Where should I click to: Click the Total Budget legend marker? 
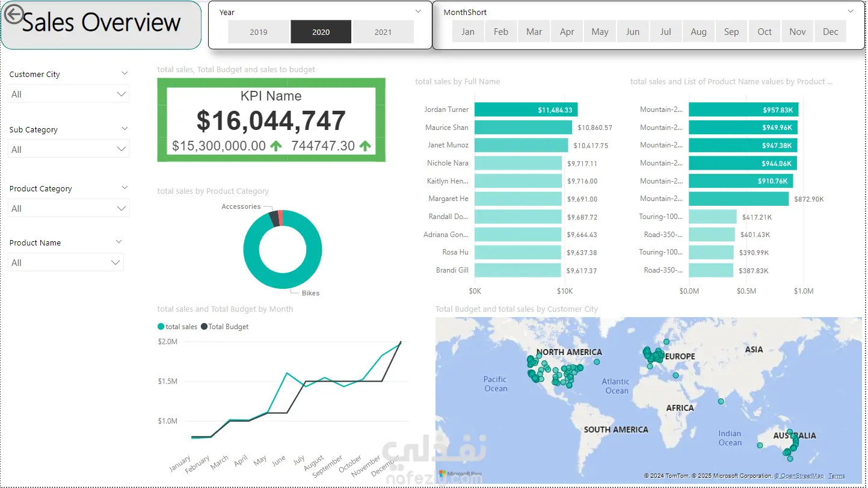click(204, 327)
